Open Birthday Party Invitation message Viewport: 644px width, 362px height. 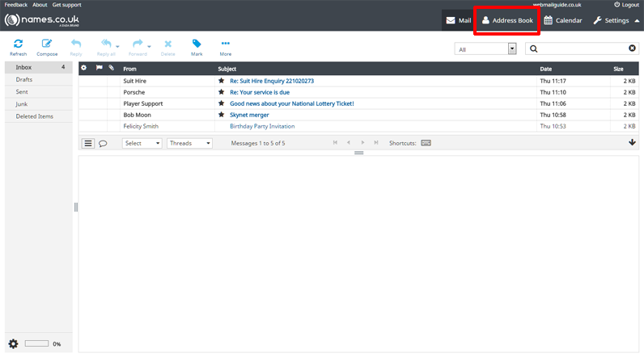point(262,126)
